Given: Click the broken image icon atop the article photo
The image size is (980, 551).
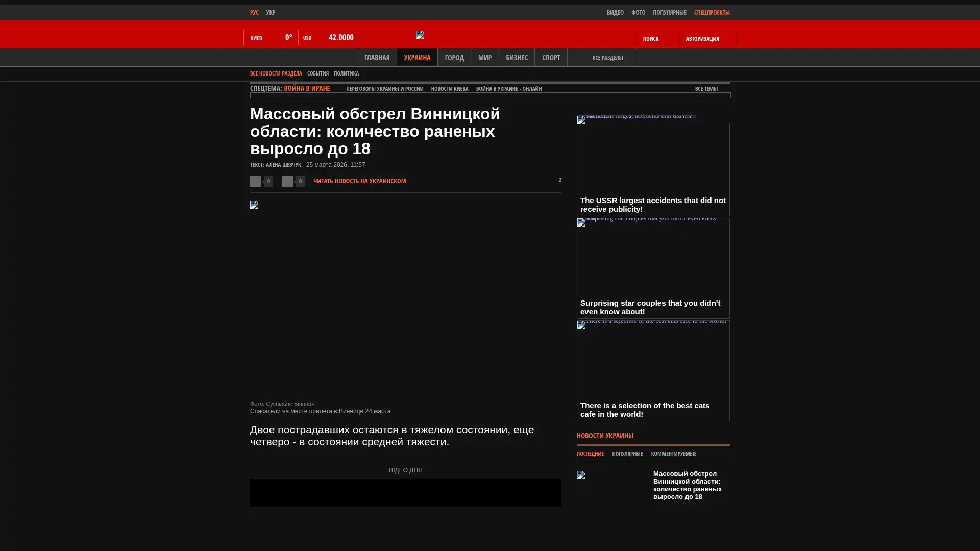Looking at the screenshot, I should click(254, 205).
